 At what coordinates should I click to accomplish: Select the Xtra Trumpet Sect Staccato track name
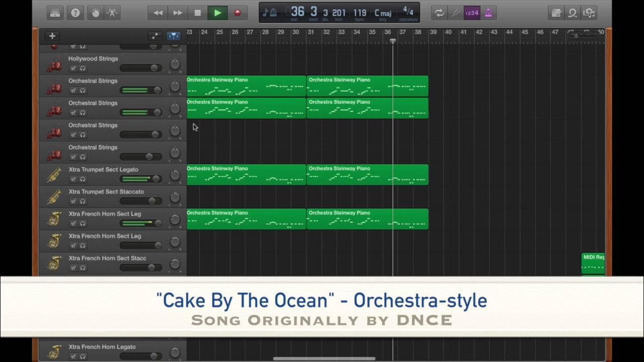[x=106, y=192]
